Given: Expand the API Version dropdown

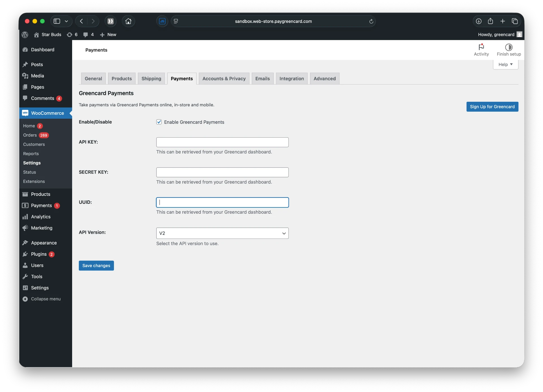Looking at the screenshot, I should (x=222, y=233).
